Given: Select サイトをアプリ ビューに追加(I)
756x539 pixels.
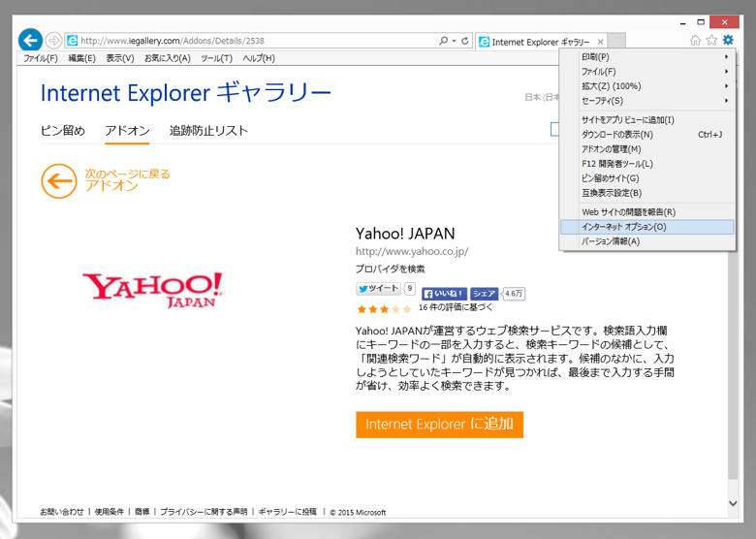Looking at the screenshot, I should (x=647, y=120).
